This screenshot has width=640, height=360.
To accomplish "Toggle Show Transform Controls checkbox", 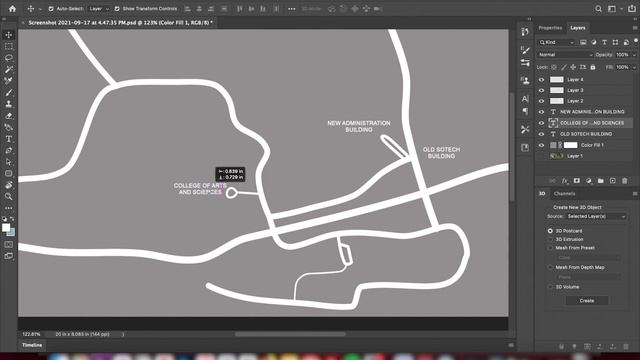I will point(117,9).
